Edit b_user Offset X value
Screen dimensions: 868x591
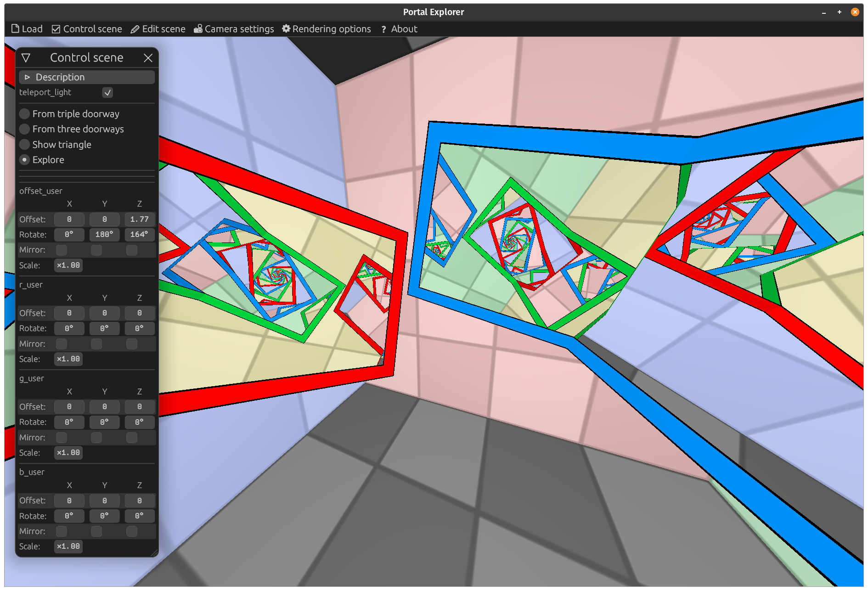pos(69,501)
